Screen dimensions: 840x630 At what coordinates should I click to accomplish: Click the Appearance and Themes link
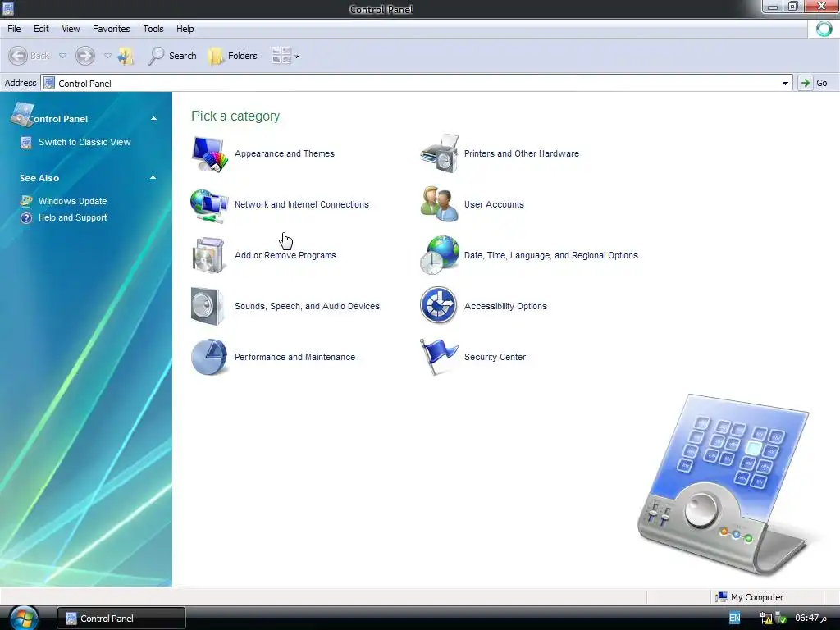[285, 153]
